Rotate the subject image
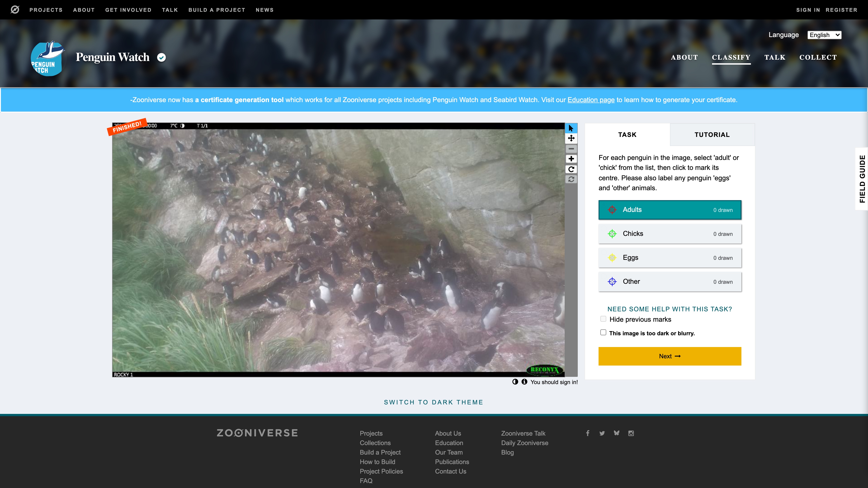868x488 pixels. [x=571, y=169]
